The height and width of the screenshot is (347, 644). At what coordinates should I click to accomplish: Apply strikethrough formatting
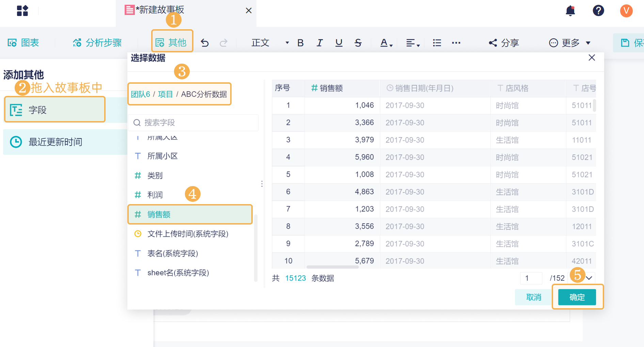click(x=358, y=43)
